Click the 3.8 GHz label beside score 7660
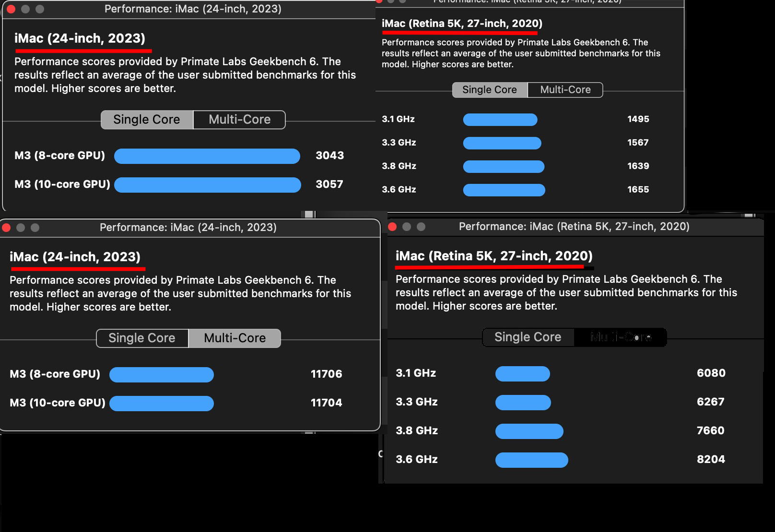The image size is (775, 532). [x=417, y=430]
